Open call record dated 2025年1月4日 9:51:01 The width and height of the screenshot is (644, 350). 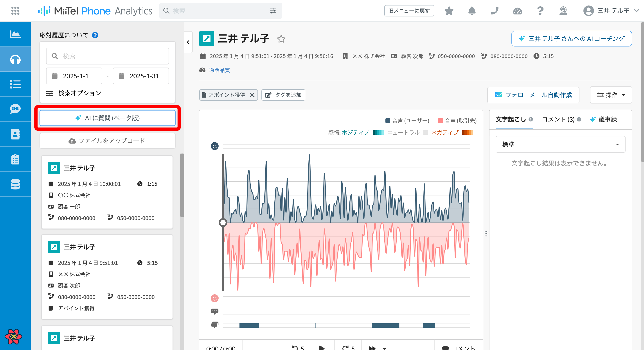pos(107,277)
